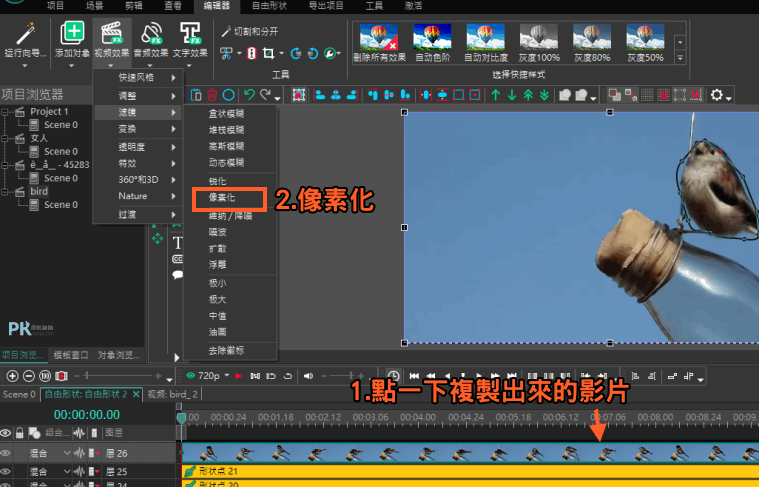Open Audio Effects dropdown arrow
This screenshot has width=759, height=487.
tap(150, 65)
